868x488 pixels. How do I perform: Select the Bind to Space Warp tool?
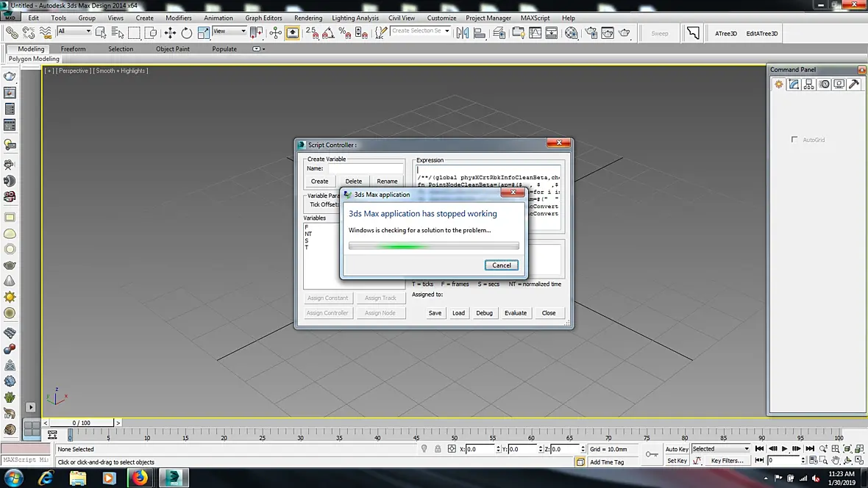tap(46, 33)
